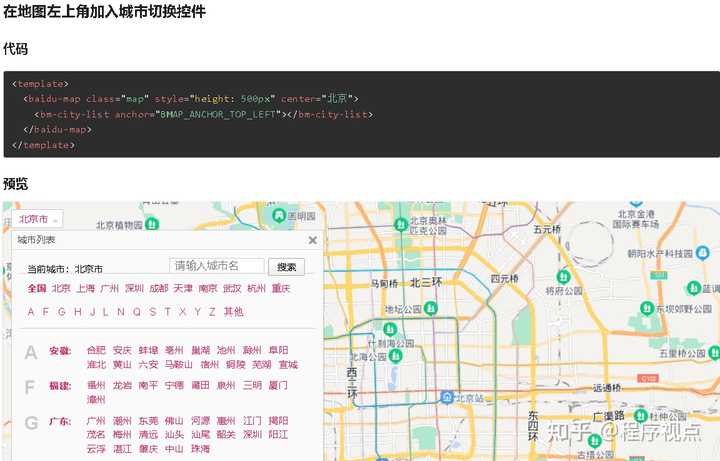The height and width of the screenshot is (461, 720).
Task: Pick 成都 in the hot cities row
Action: pyautogui.click(x=159, y=288)
